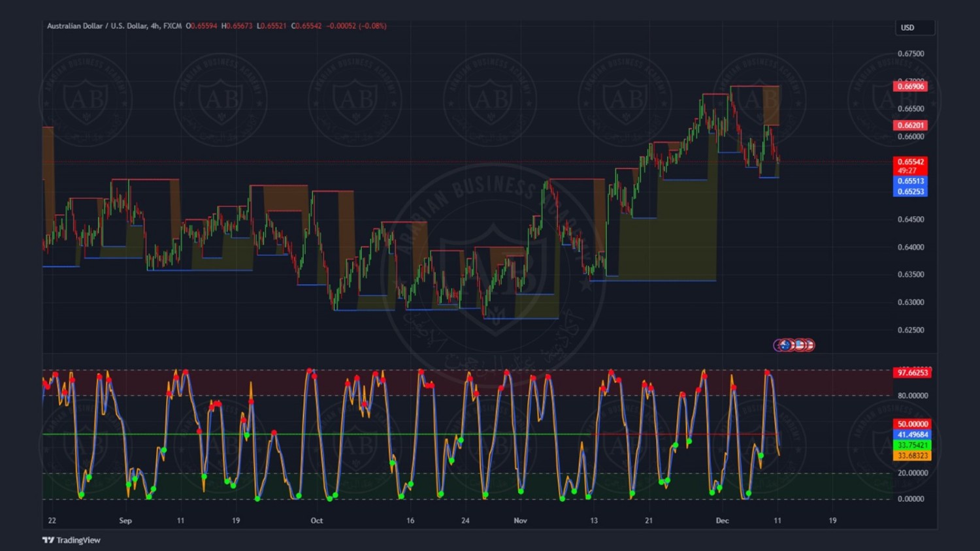Viewport: 980px width, 551px height.
Task: Click the 24 date on time axis
Action: (x=465, y=520)
